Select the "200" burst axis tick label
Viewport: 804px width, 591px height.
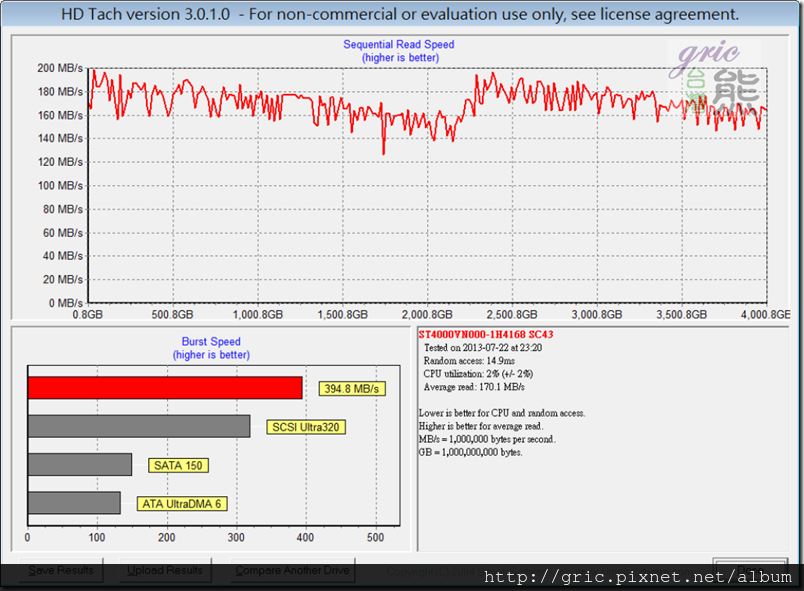pyautogui.click(x=167, y=538)
